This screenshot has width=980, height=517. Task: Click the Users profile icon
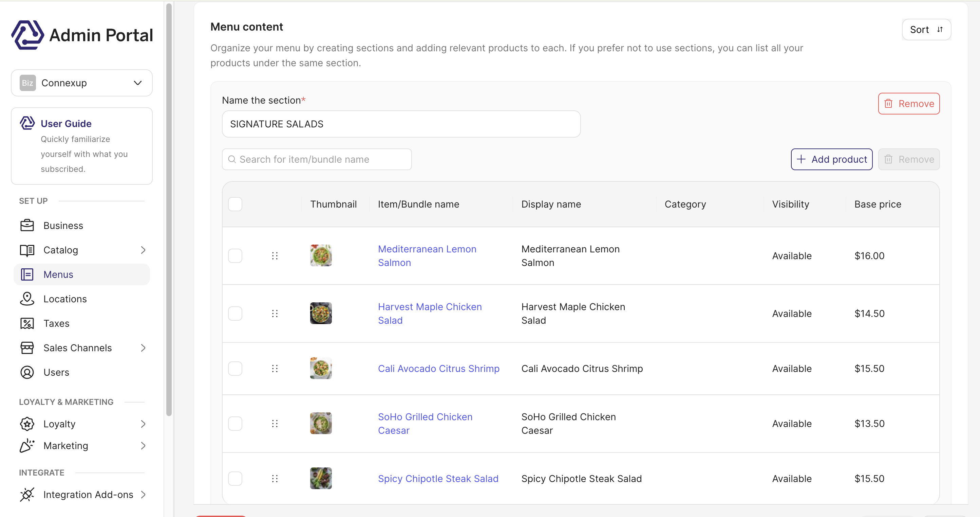[x=27, y=372]
